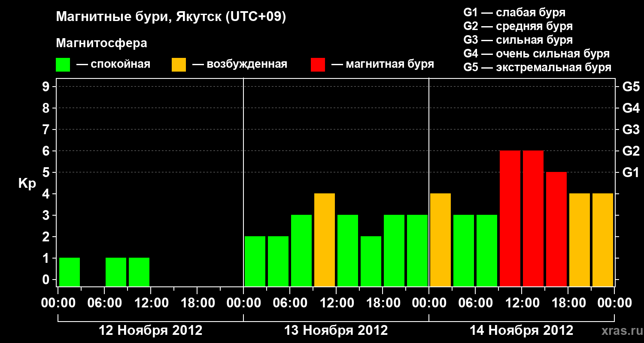Click the red 'магнитная буря' legend swatch

(x=318, y=65)
